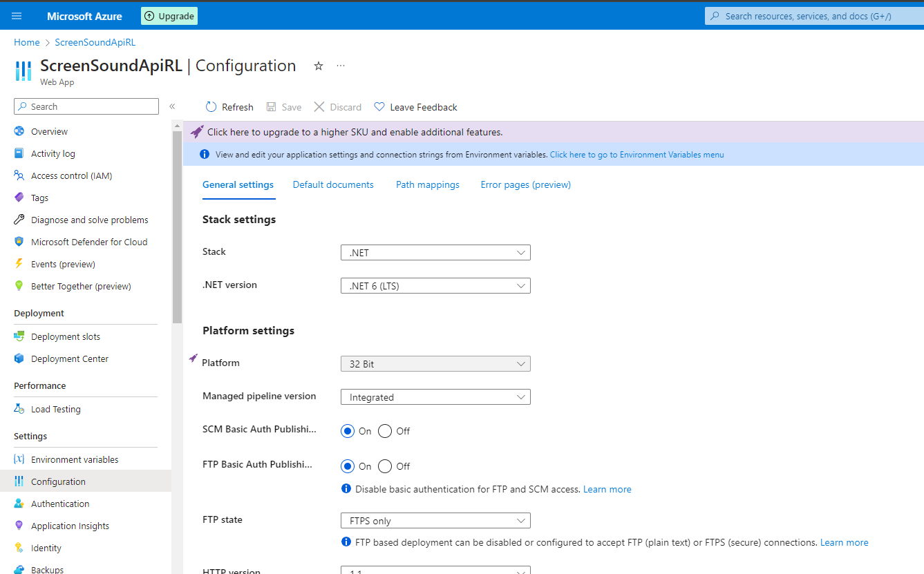The width and height of the screenshot is (924, 574).
Task: Open Deployment Center in the sidebar
Action: (86, 358)
